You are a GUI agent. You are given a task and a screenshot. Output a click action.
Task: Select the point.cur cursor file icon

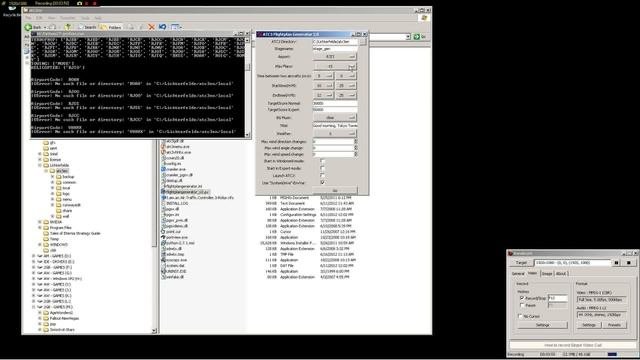[x=164, y=231]
